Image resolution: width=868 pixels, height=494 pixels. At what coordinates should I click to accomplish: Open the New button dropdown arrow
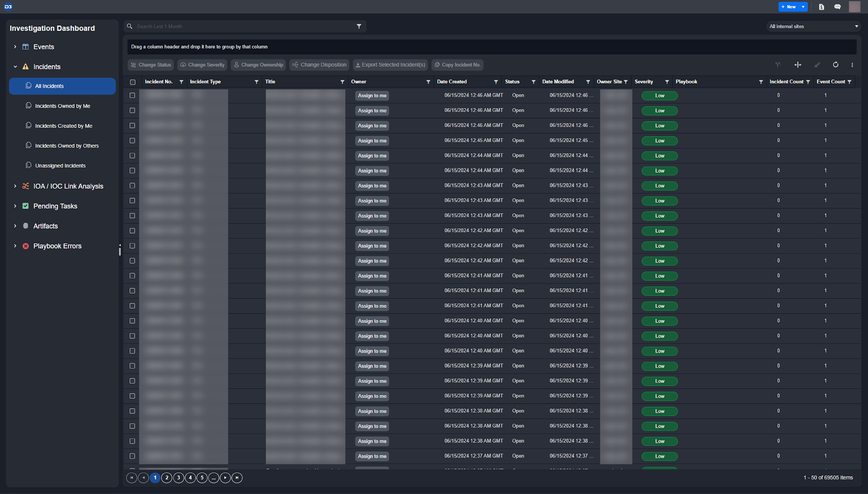(803, 7)
